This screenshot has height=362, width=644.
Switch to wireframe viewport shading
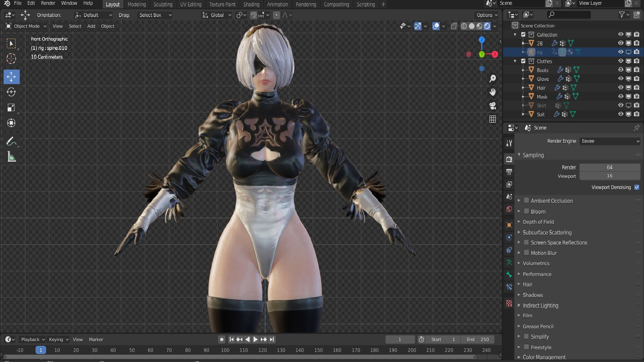point(464,26)
